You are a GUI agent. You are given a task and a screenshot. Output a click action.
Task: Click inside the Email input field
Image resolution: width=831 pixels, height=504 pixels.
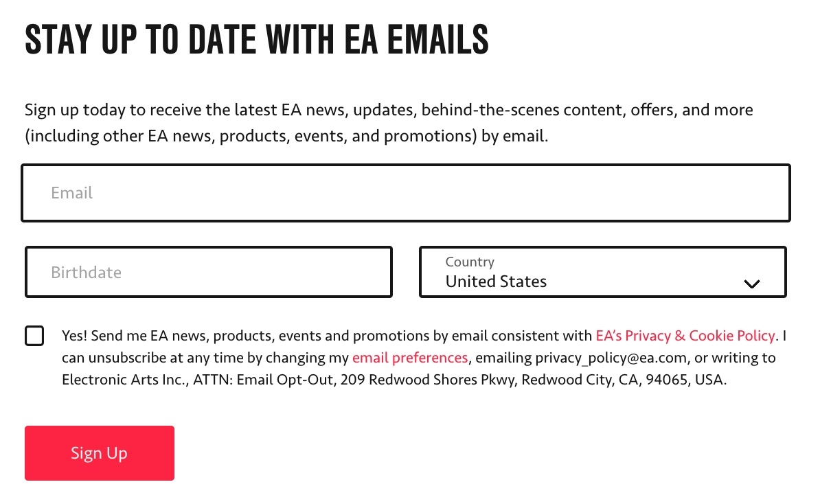pos(407,192)
